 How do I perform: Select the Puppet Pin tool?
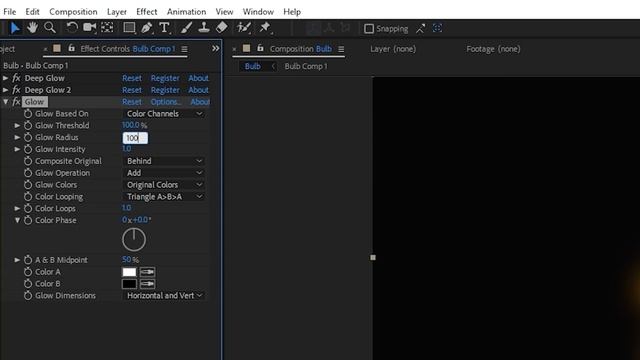pyautogui.click(x=265, y=28)
